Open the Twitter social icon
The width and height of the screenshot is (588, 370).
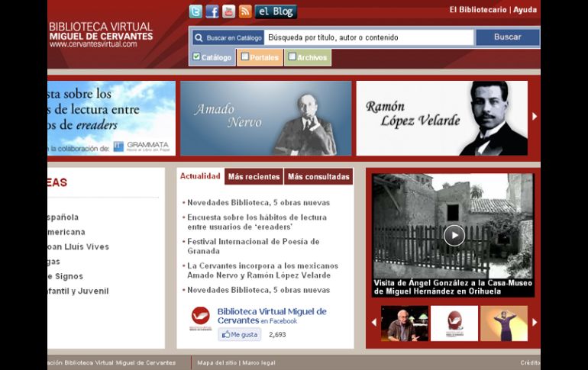pos(195,11)
